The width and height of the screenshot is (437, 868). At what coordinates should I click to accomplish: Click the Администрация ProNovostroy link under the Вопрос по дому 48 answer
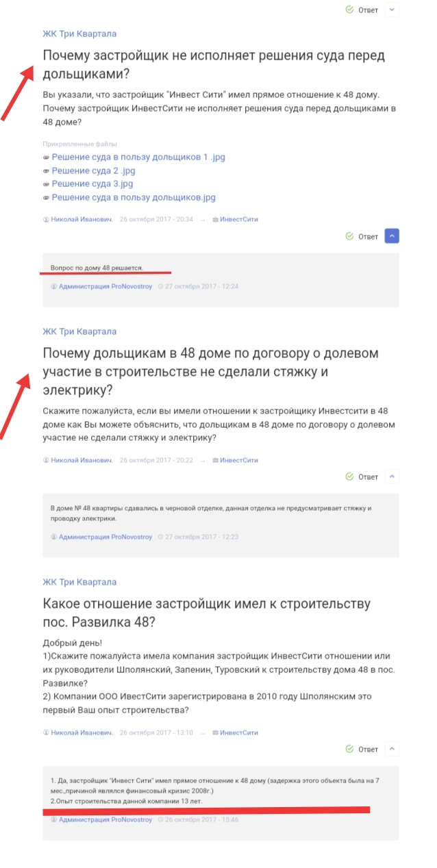pos(101,286)
